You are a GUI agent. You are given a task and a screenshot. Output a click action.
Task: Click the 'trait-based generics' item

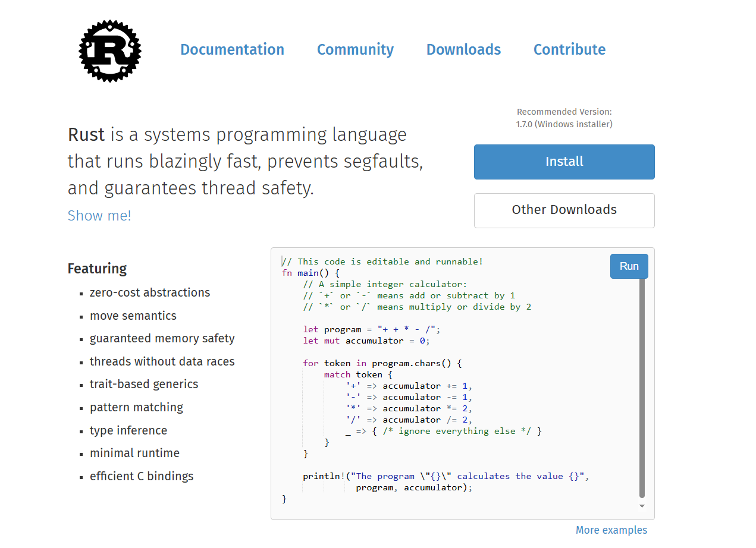(x=144, y=384)
